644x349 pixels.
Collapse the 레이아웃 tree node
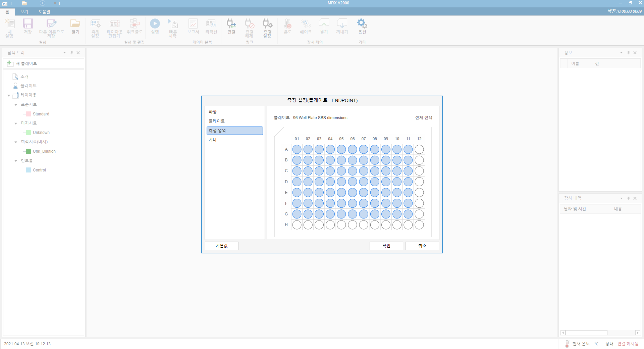(x=9, y=96)
